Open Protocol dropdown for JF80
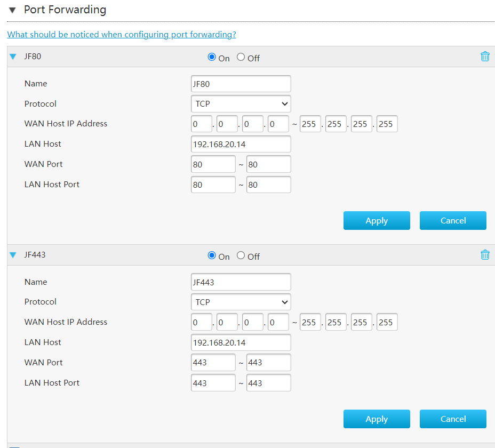Image resolution: width=495 pixels, height=448 pixels. pos(241,104)
